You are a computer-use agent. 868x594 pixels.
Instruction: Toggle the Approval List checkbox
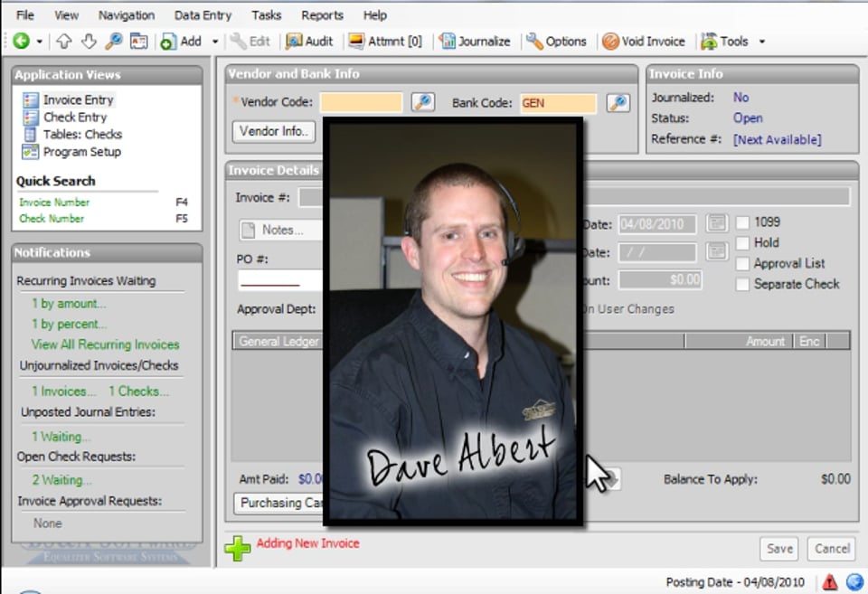(742, 263)
